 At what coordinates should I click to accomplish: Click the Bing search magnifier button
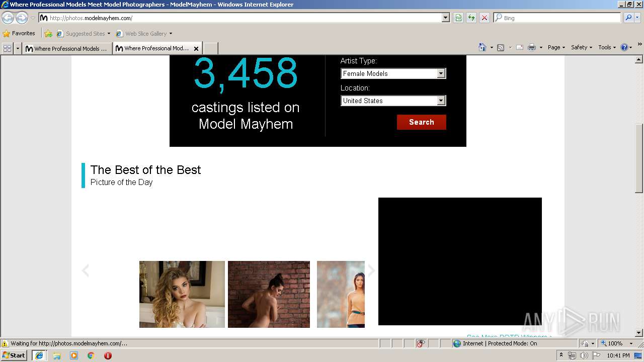tap(628, 18)
